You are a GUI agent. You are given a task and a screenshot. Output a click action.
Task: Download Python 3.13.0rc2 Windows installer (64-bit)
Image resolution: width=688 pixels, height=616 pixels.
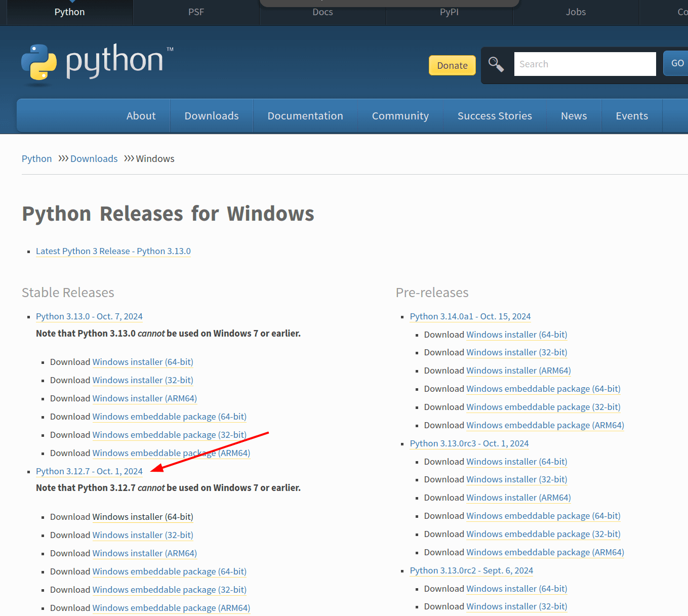point(517,589)
